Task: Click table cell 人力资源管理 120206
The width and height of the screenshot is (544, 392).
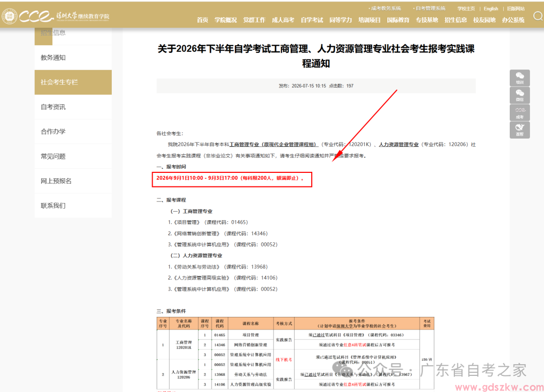Action: [184, 375]
